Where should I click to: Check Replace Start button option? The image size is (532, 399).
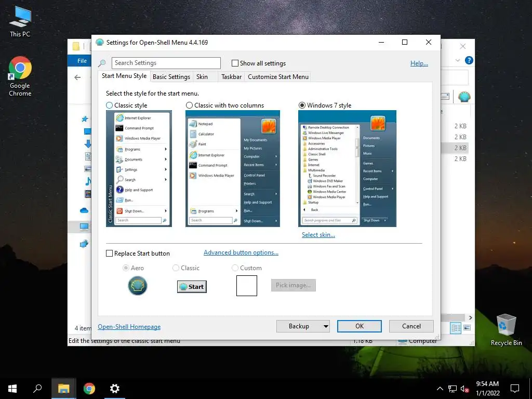coord(109,254)
